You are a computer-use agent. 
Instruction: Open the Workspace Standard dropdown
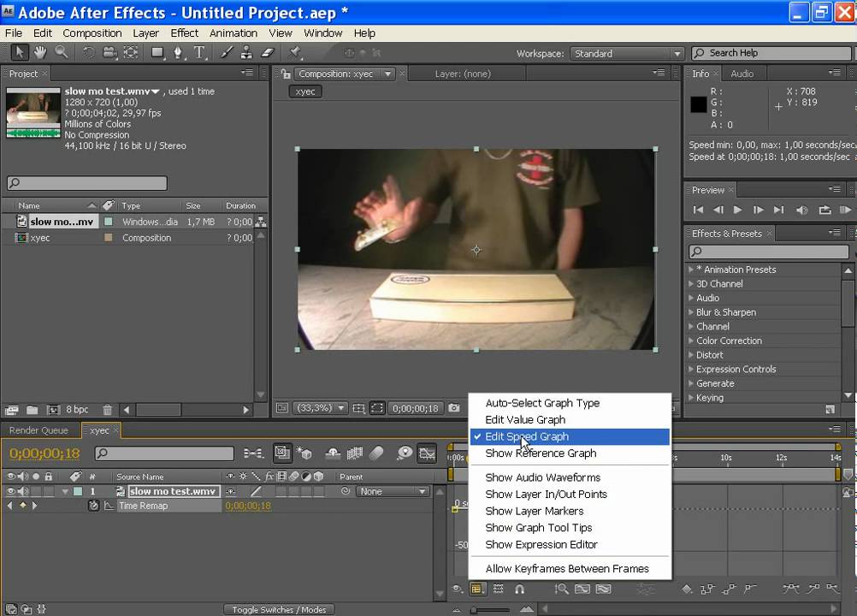pos(627,54)
